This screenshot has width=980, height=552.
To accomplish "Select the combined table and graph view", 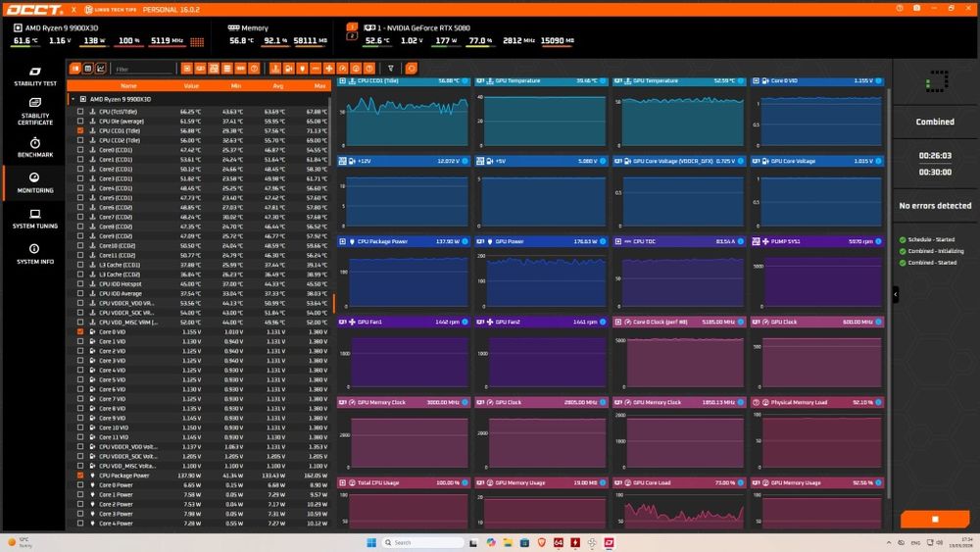I will pyautogui.click(x=75, y=68).
